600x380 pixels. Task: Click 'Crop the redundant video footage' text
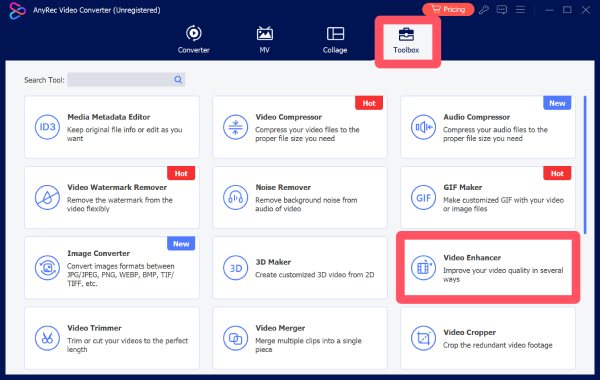pos(497,345)
